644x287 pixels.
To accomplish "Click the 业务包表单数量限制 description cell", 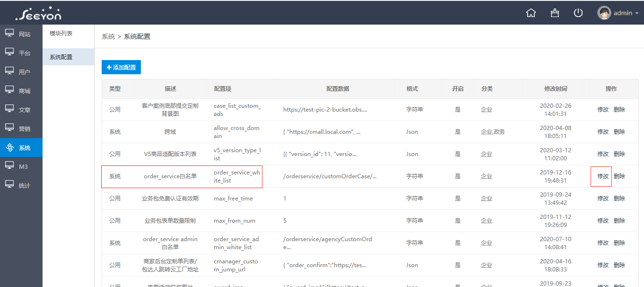I will pyautogui.click(x=170, y=220).
